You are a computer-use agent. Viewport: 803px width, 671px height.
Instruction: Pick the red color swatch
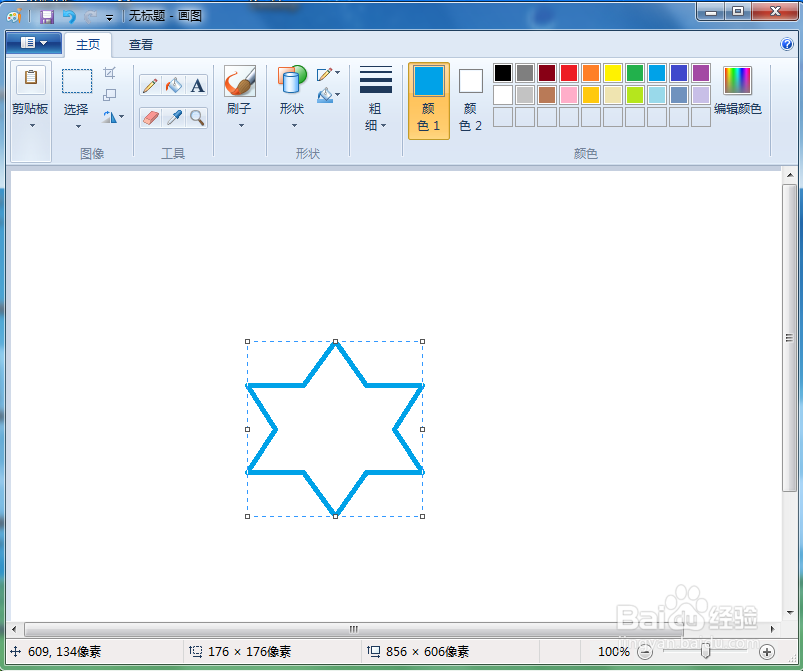point(569,73)
